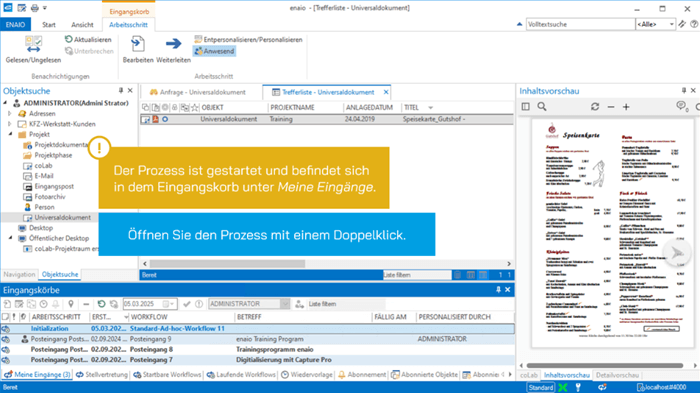Open the 05.03.2025 date dropdown
The image size is (700, 393).
click(x=171, y=304)
